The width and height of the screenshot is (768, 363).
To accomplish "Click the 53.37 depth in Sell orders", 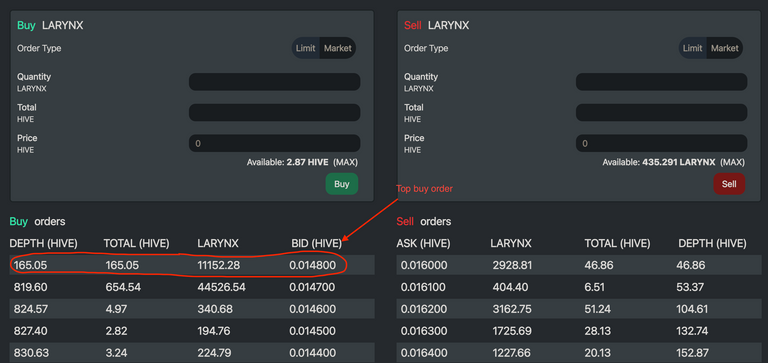I will pyautogui.click(x=690, y=287).
